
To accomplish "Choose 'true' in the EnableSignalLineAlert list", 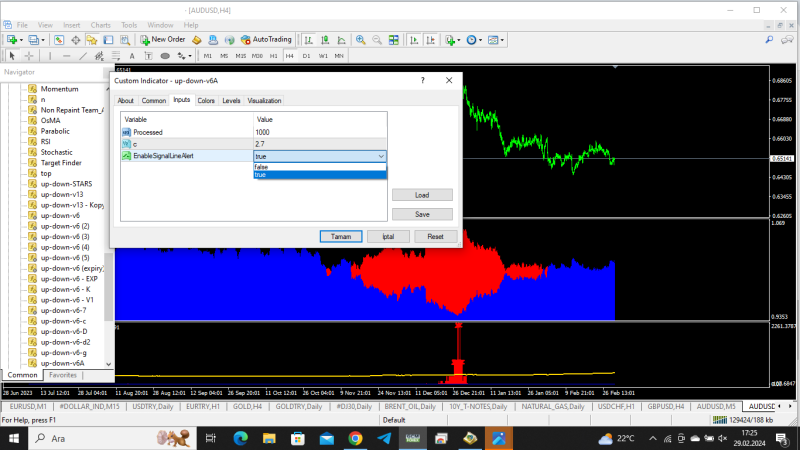I will [x=261, y=175].
